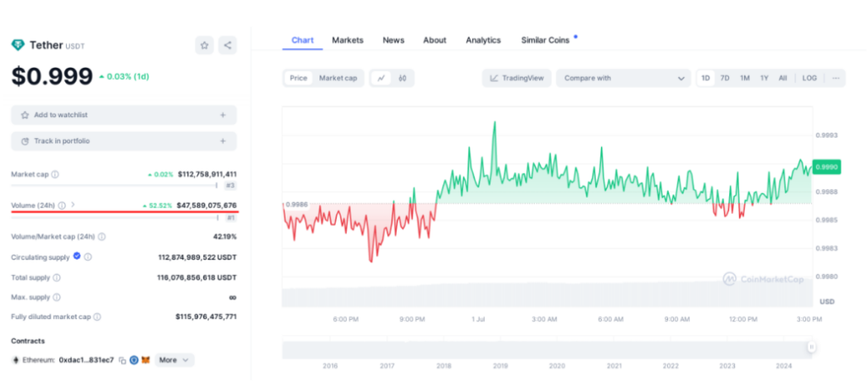Add token to MetaMask fox icon
868x392 pixels.
[146, 360]
